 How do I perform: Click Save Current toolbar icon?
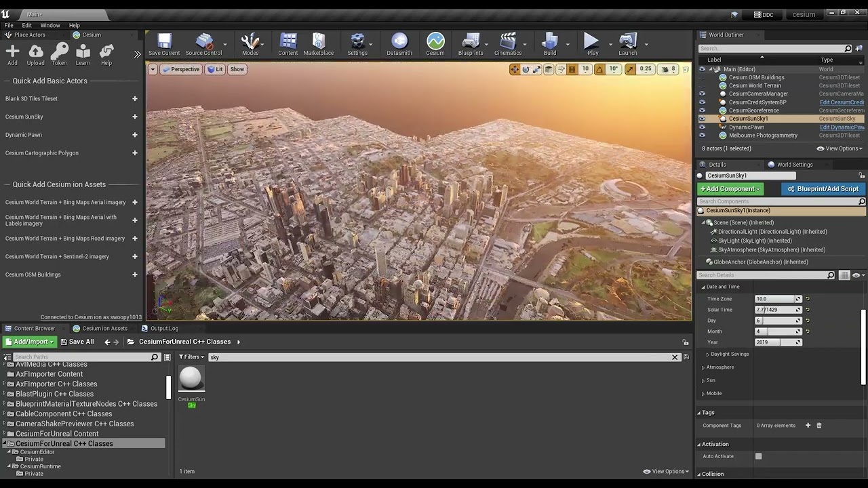pyautogui.click(x=164, y=44)
